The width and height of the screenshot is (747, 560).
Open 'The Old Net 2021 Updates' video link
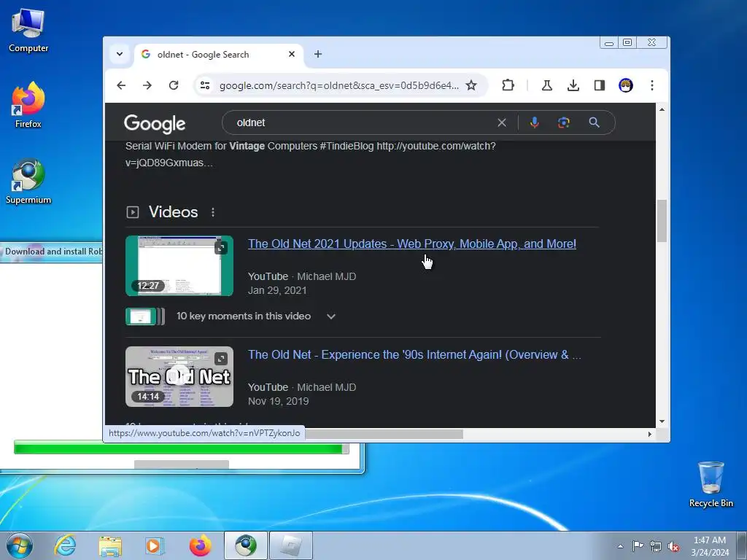coord(412,244)
